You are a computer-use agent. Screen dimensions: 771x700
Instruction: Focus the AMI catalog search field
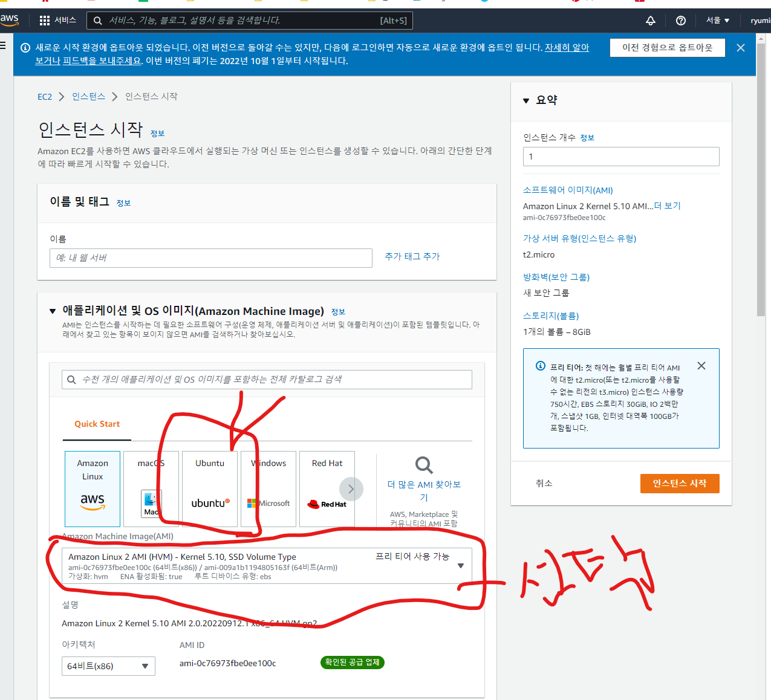[267, 380]
